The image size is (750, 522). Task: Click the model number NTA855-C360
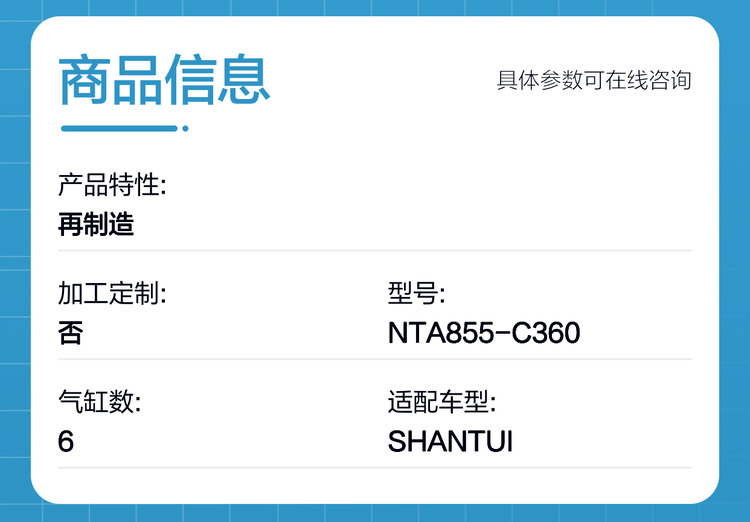[484, 333]
